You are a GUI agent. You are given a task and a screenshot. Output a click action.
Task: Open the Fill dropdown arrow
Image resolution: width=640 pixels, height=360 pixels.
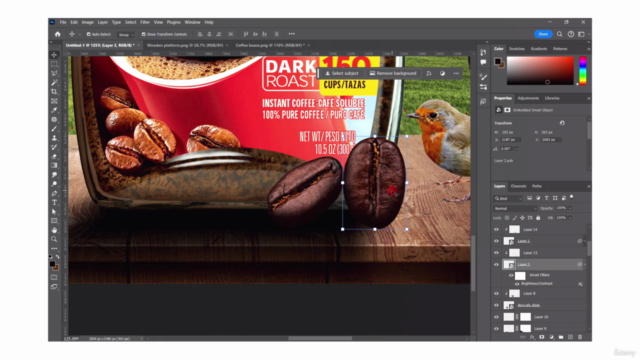click(570, 218)
